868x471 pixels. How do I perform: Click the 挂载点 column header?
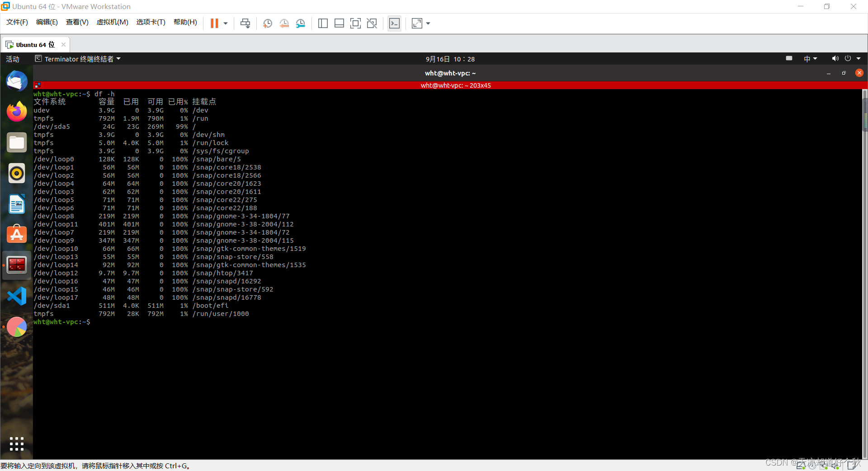point(204,102)
